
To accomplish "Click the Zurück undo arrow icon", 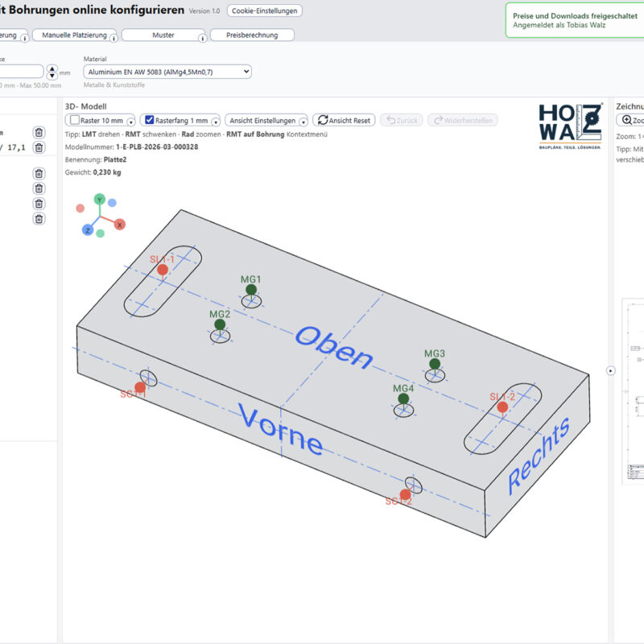I will click(391, 120).
